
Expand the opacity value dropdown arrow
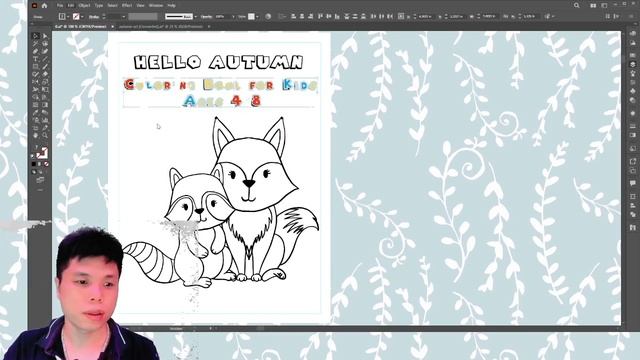click(x=233, y=17)
